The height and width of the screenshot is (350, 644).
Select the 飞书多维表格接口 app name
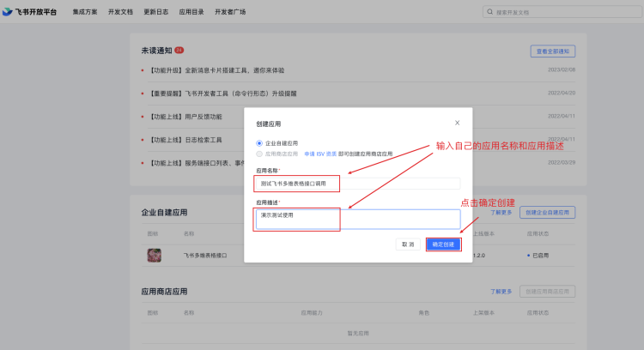[205, 256]
